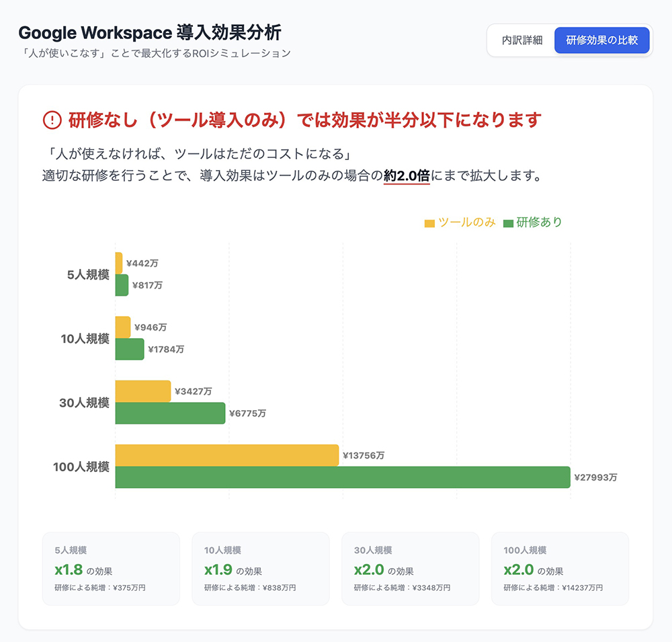Click the yellow ¥13756万 bar
Screen dimensions: 672x642
pyautogui.click(x=226, y=455)
